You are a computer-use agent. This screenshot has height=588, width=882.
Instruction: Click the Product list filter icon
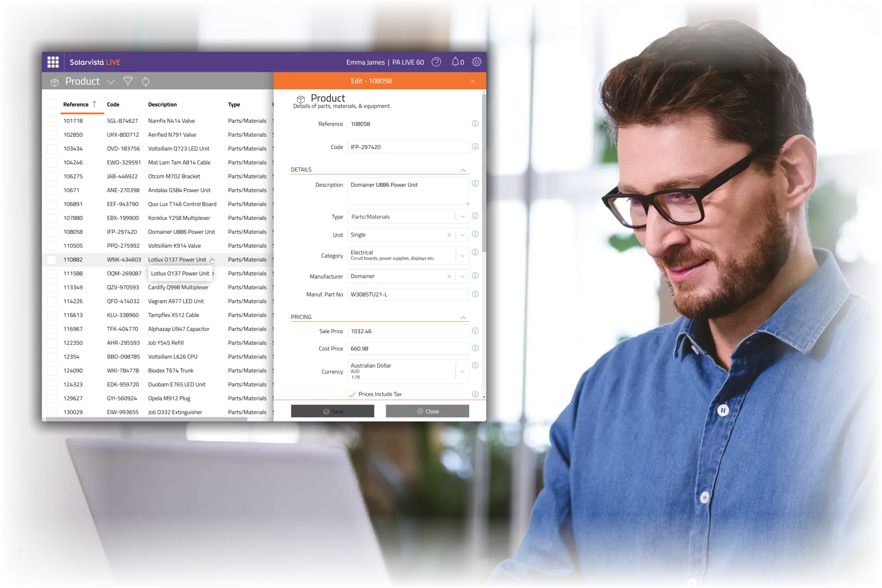tap(128, 81)
